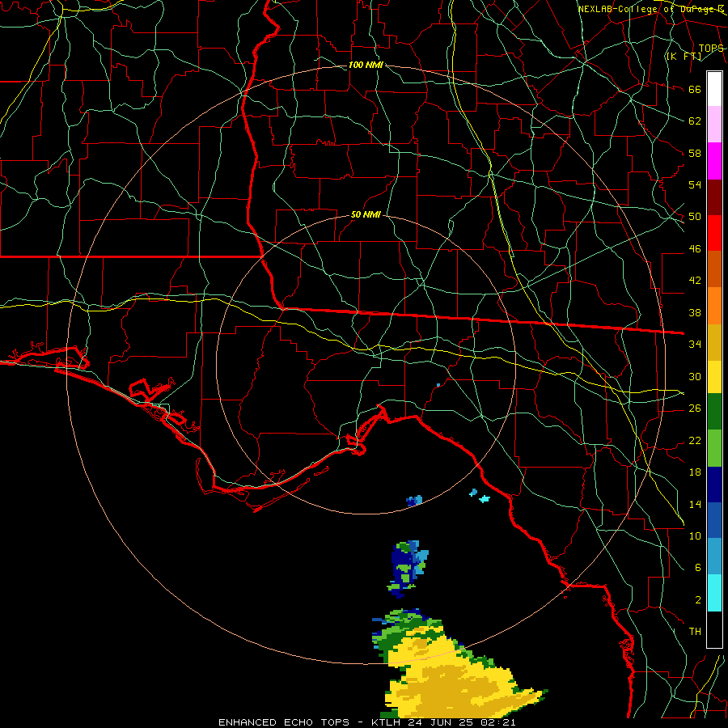This screenshot has width=728, height=728.
Task: Click the dark orange 42 K FT swatch
Action: pos(714,269)
